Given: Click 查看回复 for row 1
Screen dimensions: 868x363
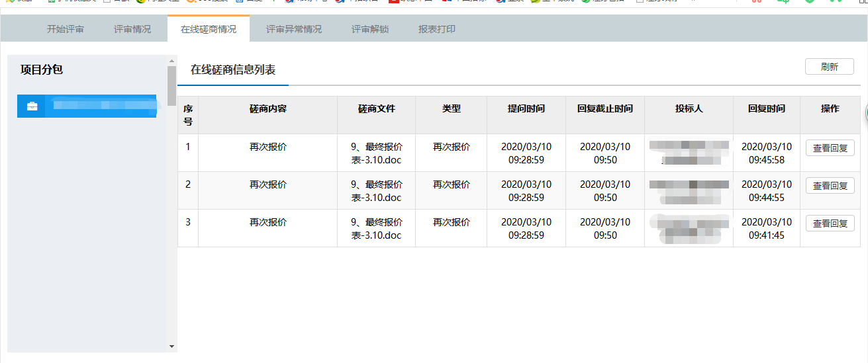Looking at the screenshot, I should (x=830, y=148).
